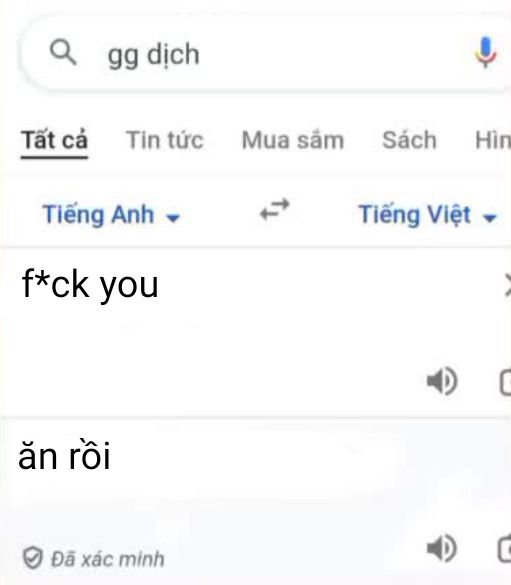Copy the source text beside the speaker
The height and width of the screenshot is (585, 511).
click(x=505, y=382)
